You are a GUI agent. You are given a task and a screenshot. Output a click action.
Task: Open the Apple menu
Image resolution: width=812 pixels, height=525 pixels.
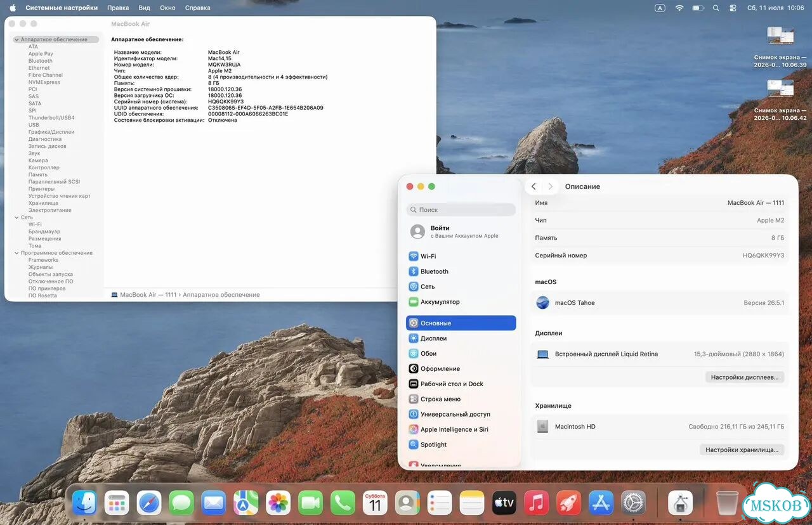click(13, 8)
